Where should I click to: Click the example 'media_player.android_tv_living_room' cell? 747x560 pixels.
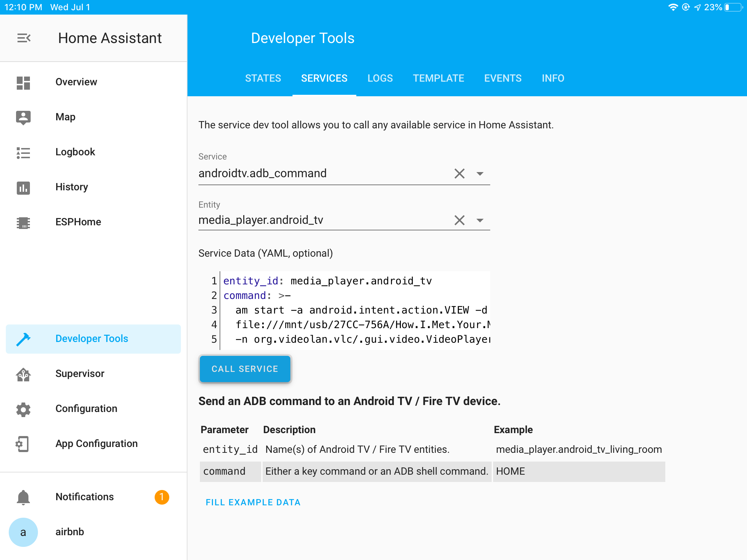[579, 450]
